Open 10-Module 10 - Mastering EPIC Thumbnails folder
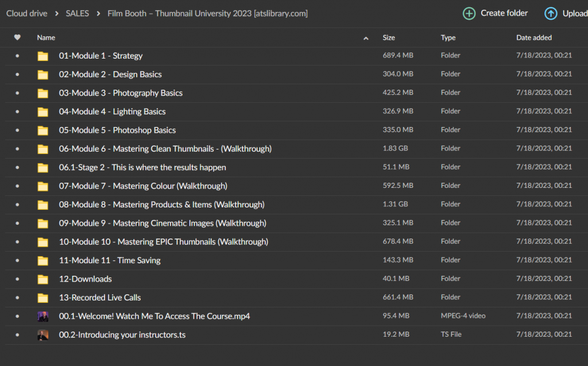The height and width of the screenshot is (366, 588). click(x=163, y=242)
